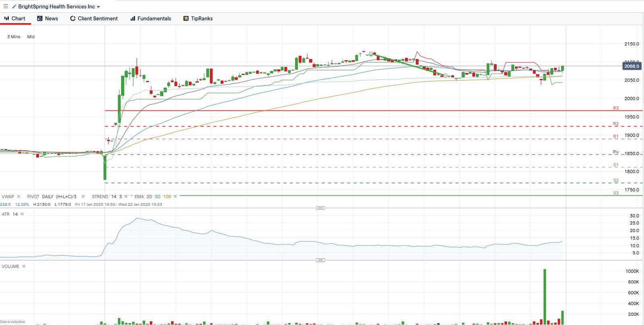Viewport: 644px width, 325px height.
Task: Remove the PIVOT indicator with its X
Action: pos(83,197)
